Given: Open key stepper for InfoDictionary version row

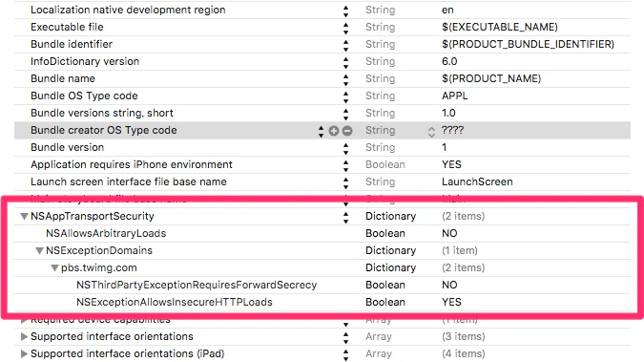Looking at the screenshot, I should [x=345, y=62].
